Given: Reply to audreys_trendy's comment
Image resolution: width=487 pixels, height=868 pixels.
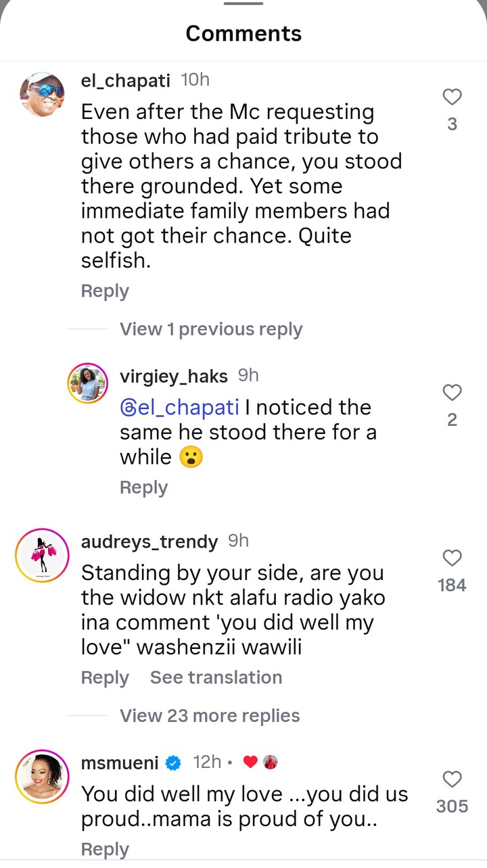Looking at the screenshot, I should [105, 677].
